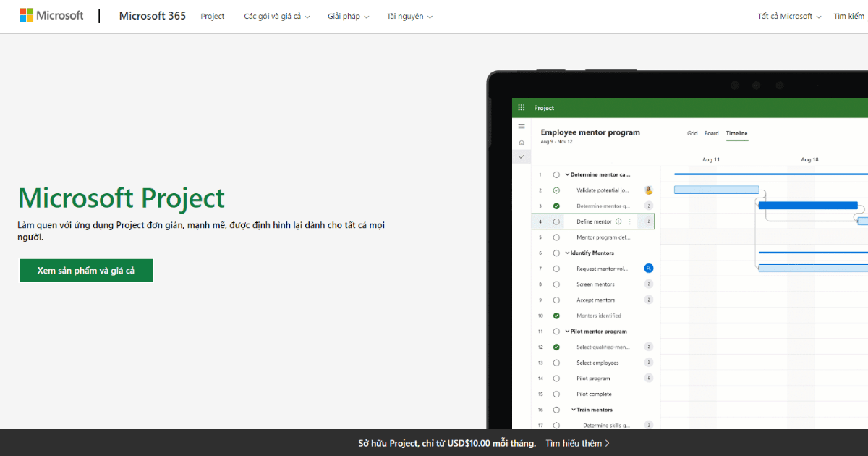Select the checkmark icon in Project sidebar
This screenshot has width=868, height=456.
[522, 156]
